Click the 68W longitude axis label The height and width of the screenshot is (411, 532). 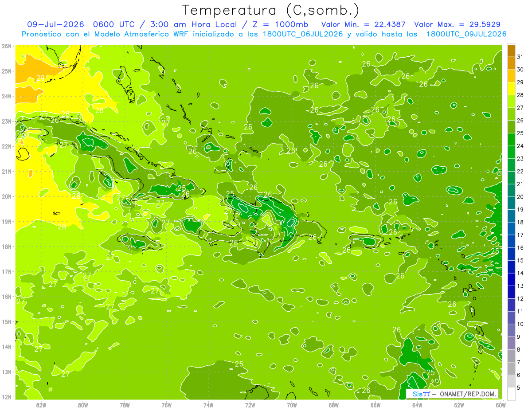click(x=334, y=405)
